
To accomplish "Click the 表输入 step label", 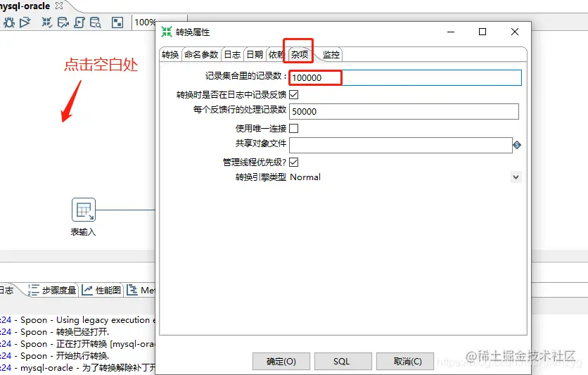I will tap(83, 232).
